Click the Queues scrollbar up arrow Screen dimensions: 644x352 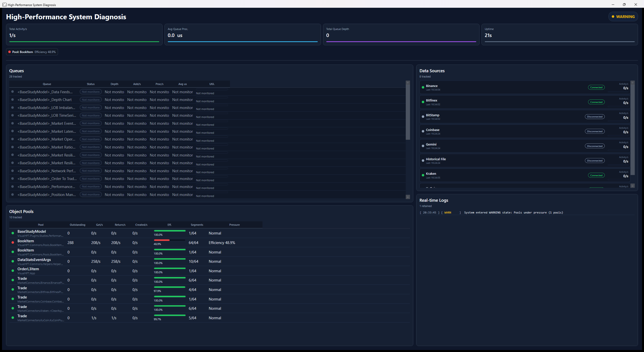408,83
